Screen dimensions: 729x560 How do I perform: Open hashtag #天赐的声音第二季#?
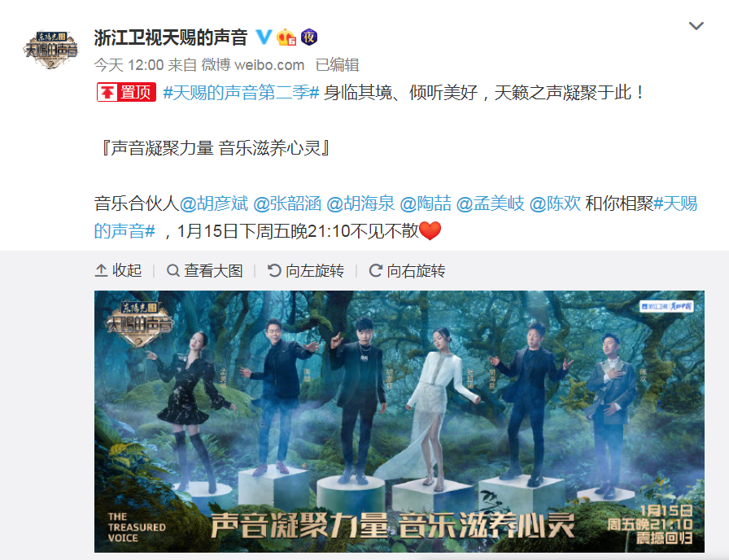[242, 92]
